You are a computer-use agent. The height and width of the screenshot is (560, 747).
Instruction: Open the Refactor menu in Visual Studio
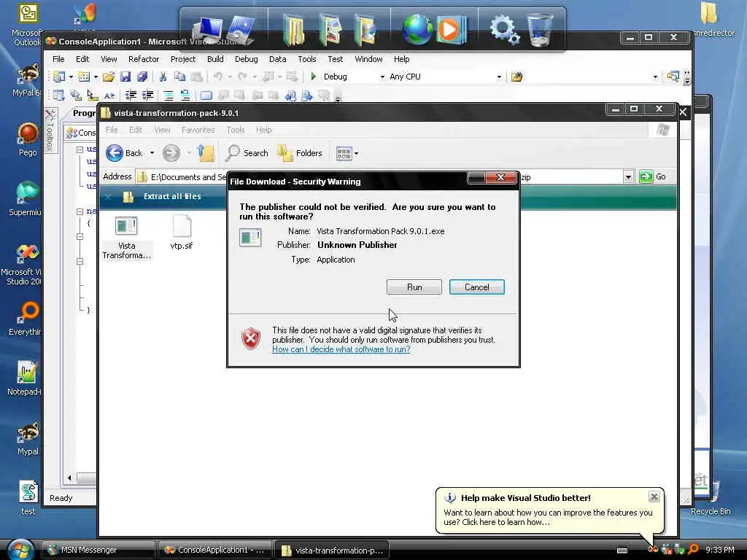pyautogui.click(x=144, y=59)
